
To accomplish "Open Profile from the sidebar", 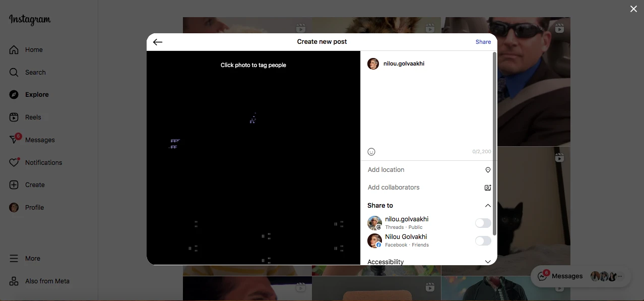I will (x=49, y=208).
